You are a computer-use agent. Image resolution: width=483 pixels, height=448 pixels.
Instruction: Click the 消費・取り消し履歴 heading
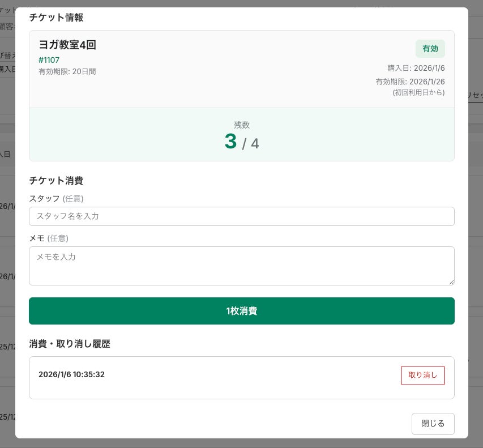pos(70,344)
